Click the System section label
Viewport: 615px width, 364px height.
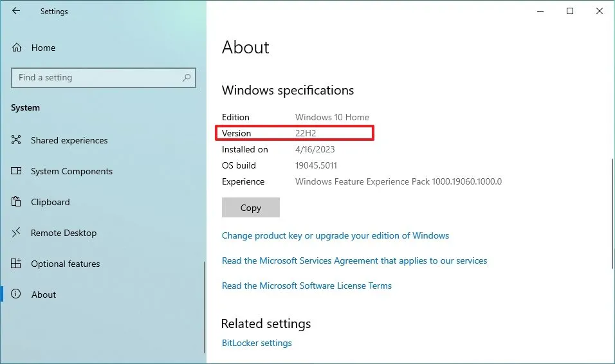(x=25, y=108)
